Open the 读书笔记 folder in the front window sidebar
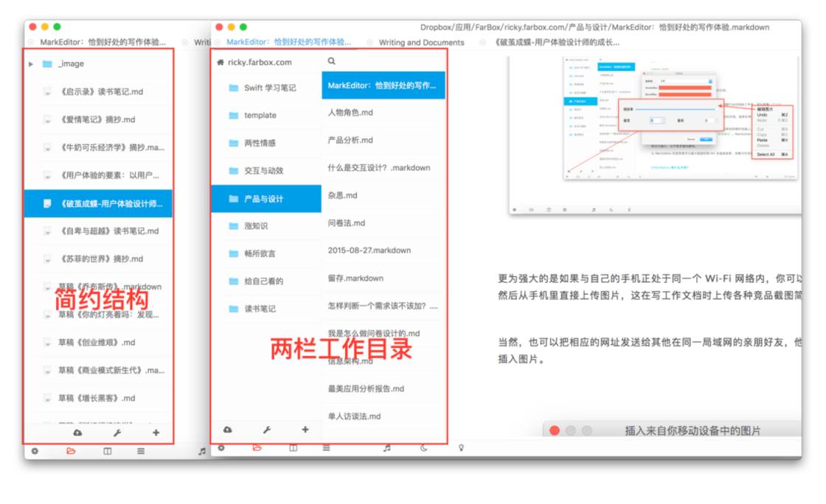 pyautogui.click(x=266, y=309)
